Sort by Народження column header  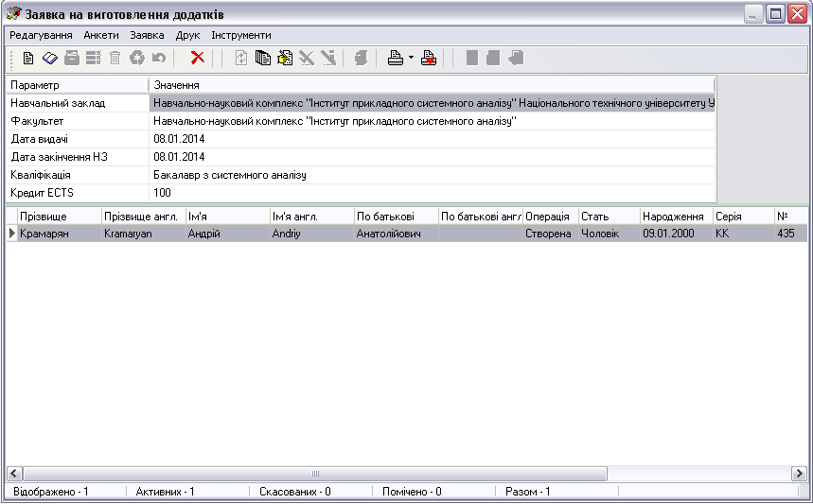pyautogui.click(x=677, y=217)
